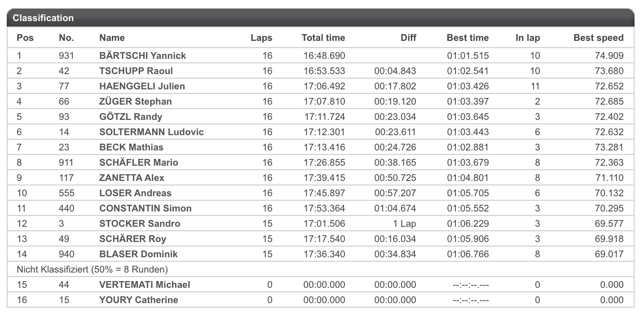
Task: Select rider TSCHUPP Raoul
Action: tap(136, 71)
